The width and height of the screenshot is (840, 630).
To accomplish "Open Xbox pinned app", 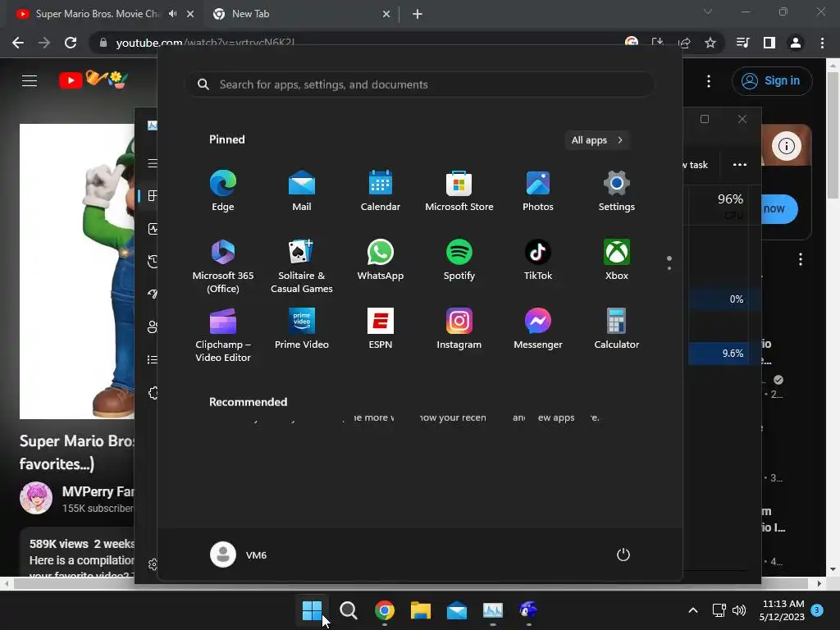I will (x=617, y=260).
